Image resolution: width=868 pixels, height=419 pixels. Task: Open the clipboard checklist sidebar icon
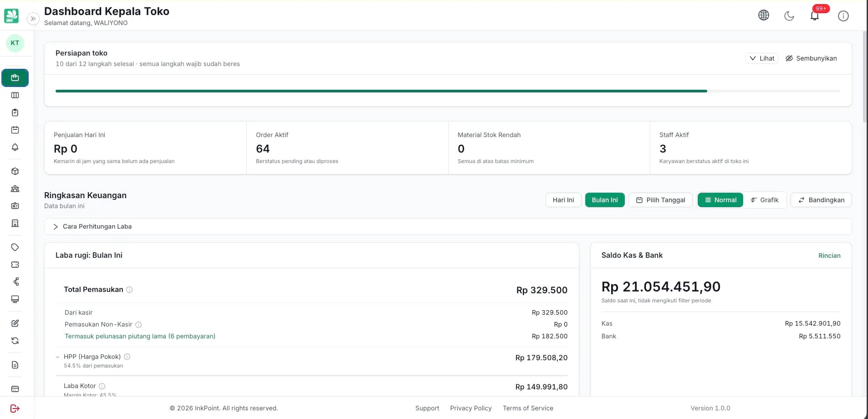coord(15,112)
